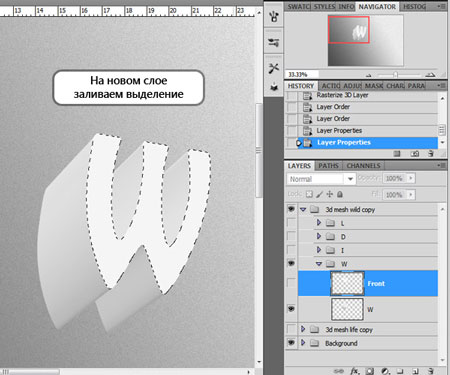Collapse the W group triangle
Screen dimensions: 450x375
319,264
